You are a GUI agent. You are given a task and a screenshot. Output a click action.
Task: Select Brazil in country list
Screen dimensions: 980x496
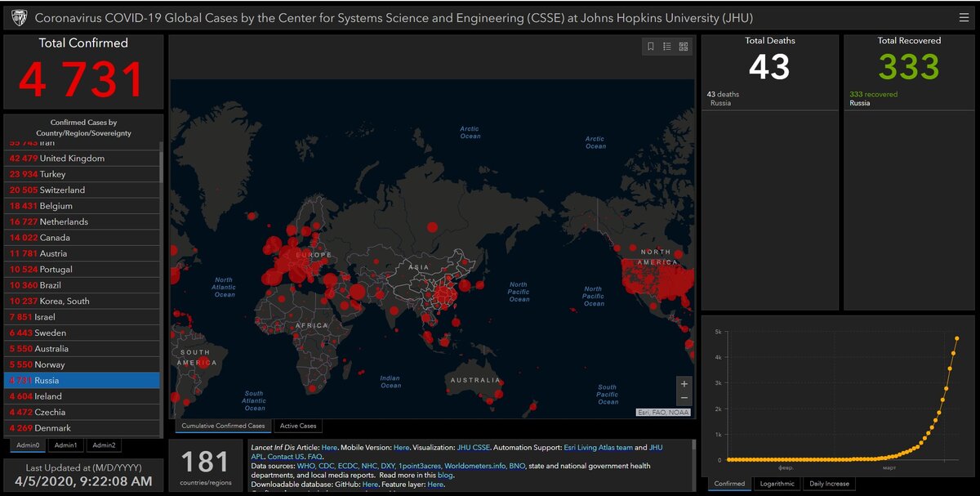(82, 285)
